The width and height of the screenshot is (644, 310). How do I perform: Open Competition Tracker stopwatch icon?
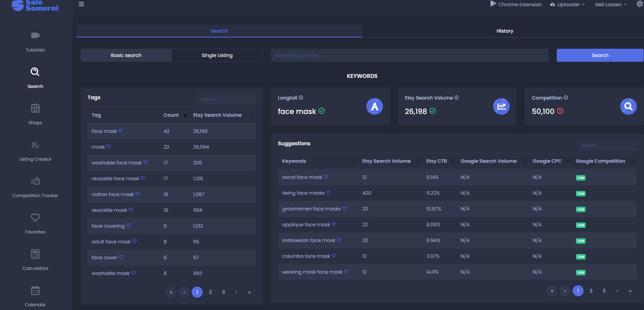(35, 181)
